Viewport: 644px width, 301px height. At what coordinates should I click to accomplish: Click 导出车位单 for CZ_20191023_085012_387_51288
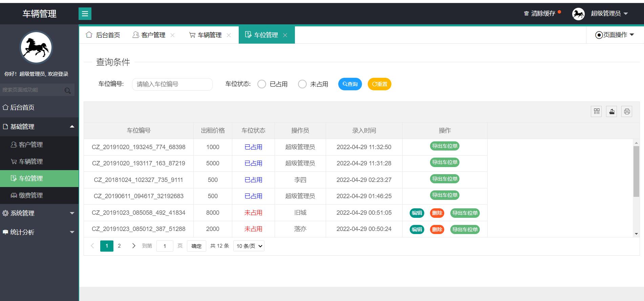point(465,230)
